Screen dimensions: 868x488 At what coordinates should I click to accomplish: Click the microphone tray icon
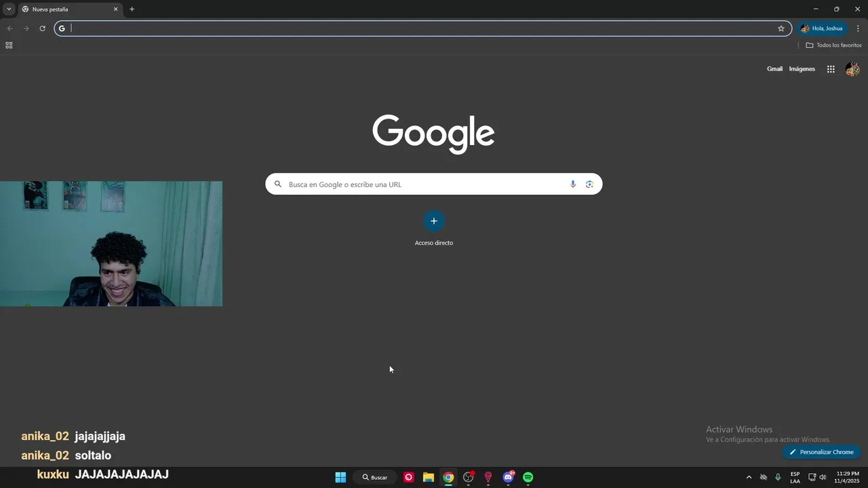coord(778,477)
